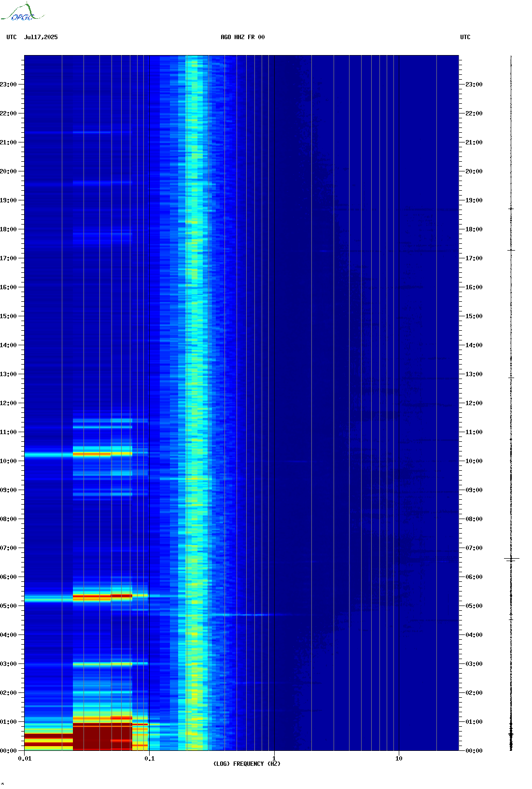
Task: Click the 0.01 frequency axis label
Action: pos(25,759)
